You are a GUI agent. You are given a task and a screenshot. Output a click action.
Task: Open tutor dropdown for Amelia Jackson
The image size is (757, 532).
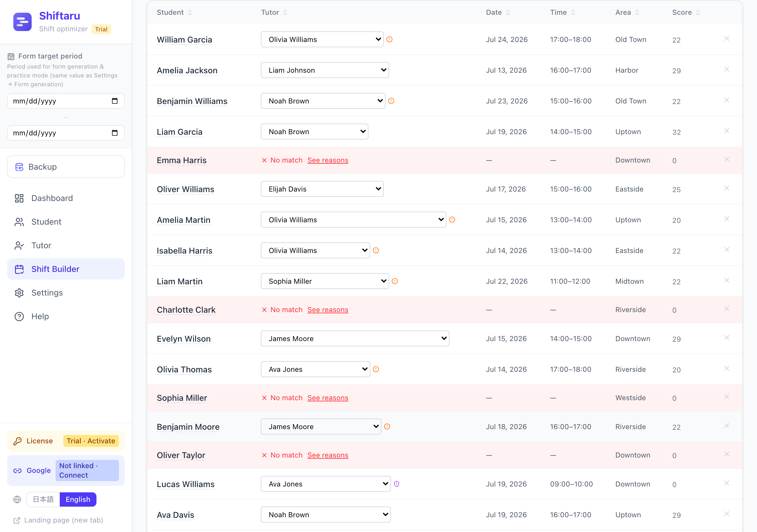[x=325, y=70]
